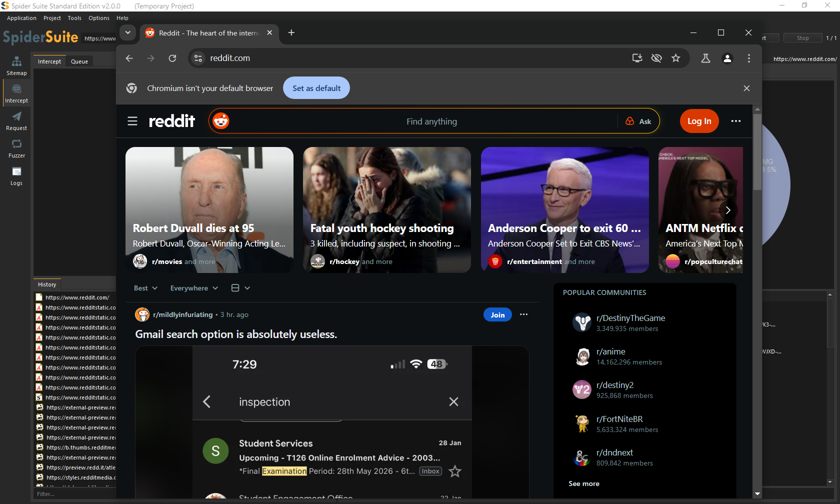Bookmark this page with star icon
Image resolution: width=840 pixels, height=504 pixels.
675,58
